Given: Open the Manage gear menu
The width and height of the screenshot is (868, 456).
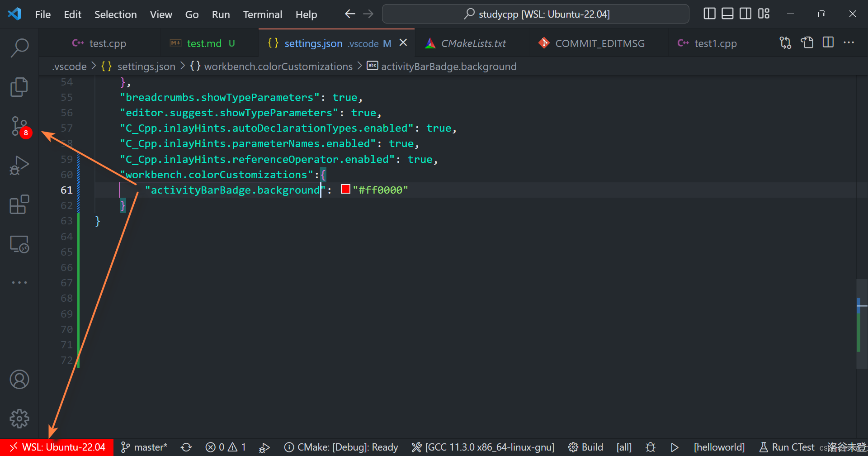Looking at the screenshot, I should [19, 418].
